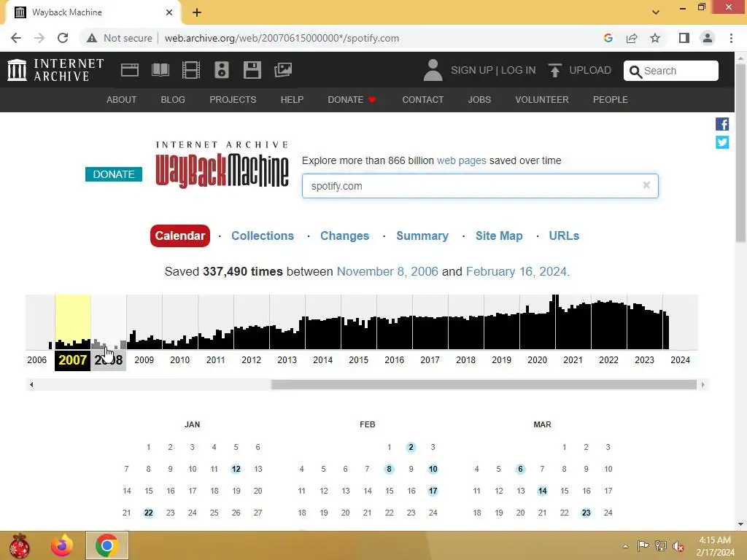
Task: Click the muted volume tray icon
Action: pyautogui.click(x=678, y=546)
